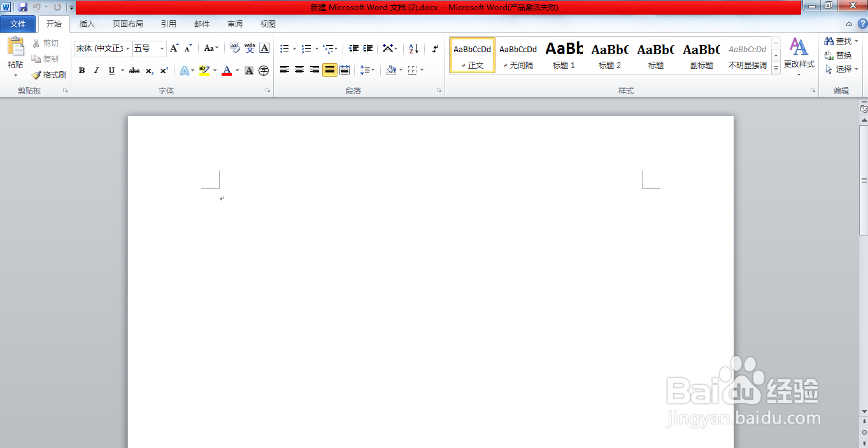Expand the styles gallery More arrow
This screenshot has width=868, height=448.
pyautogui.click(x=776, y=68)
